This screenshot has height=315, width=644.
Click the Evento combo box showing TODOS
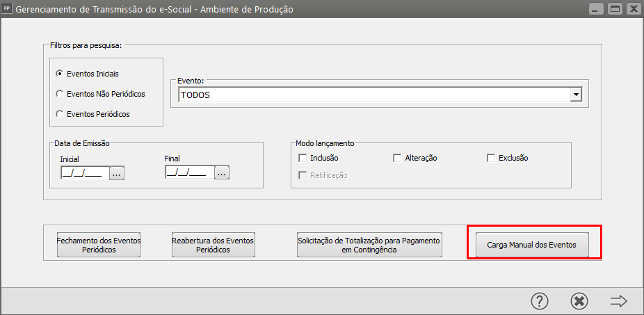point(380,95)
